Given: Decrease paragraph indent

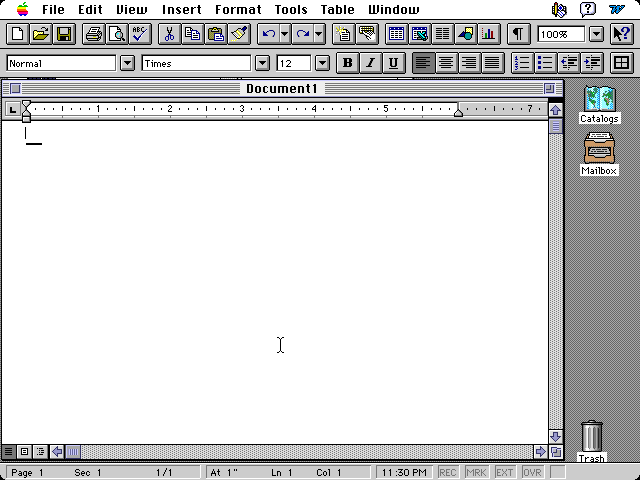Looking at the screenshot, I should [x=568, y=63].
